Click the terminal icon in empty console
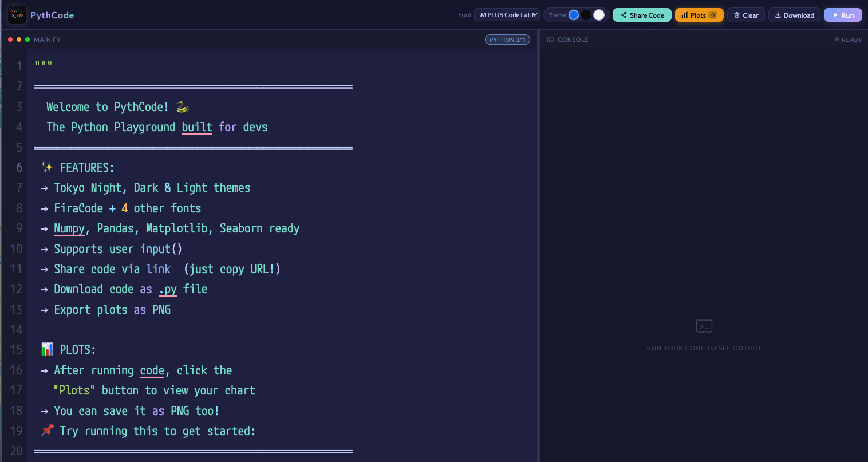Viewport: 868px width, 462px height. 704,326
